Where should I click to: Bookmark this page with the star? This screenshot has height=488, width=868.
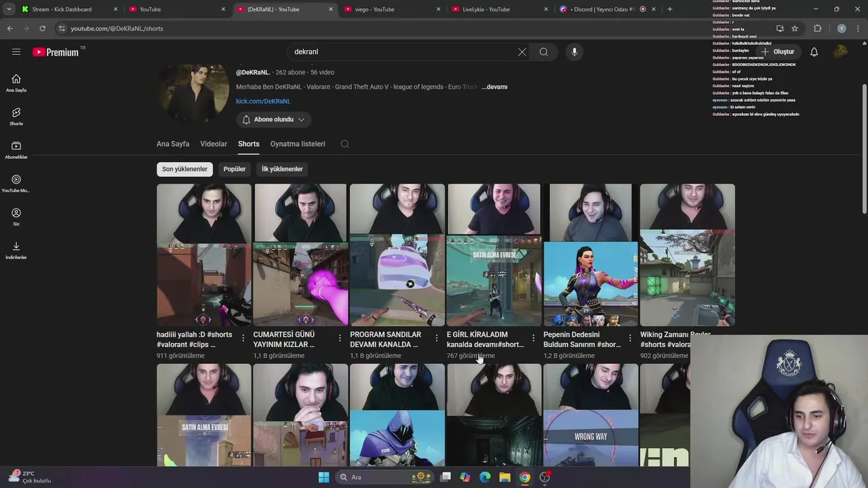[795, 28]
